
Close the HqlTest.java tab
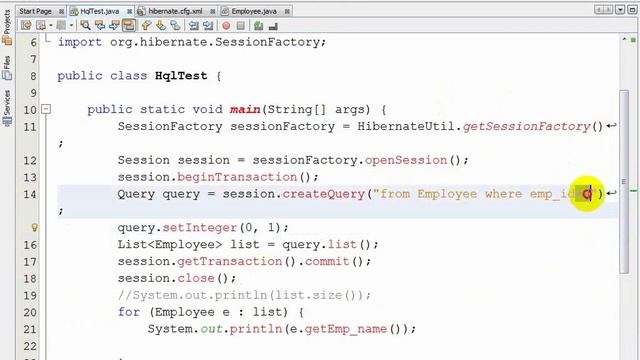(130, 11)
